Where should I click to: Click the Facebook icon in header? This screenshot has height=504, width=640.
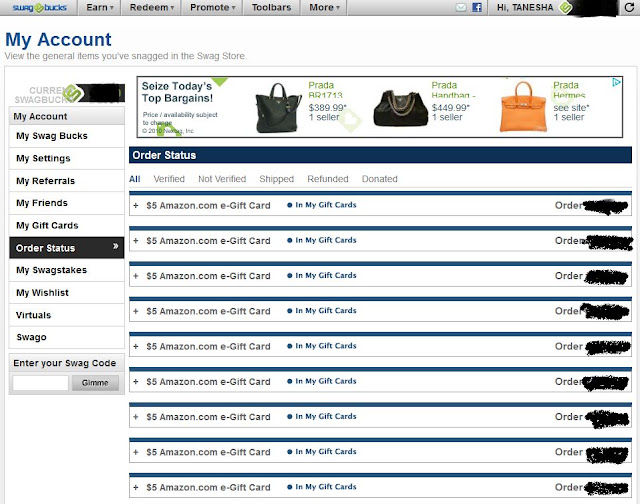pyautogui.click(x=477, y=7)
